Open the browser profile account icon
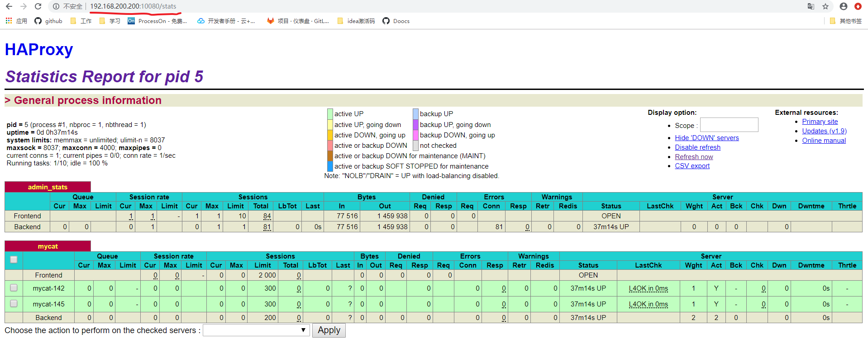The image size is (868, 353). (844, 6)
